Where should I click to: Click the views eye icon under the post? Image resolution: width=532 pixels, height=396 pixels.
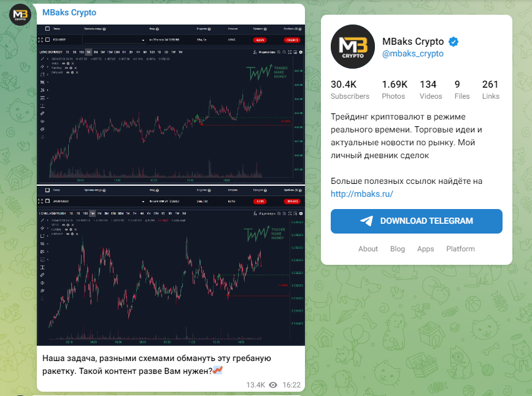point(273,385)
